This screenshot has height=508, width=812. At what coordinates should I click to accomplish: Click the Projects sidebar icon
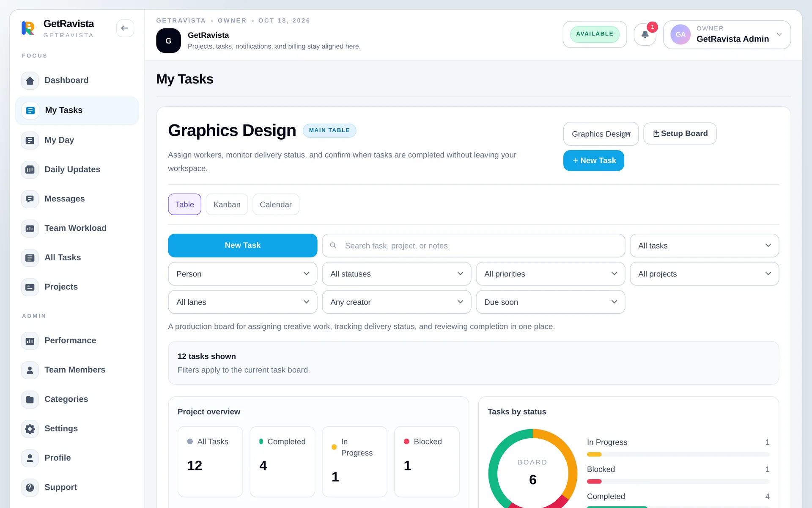(x=30, y=287)
